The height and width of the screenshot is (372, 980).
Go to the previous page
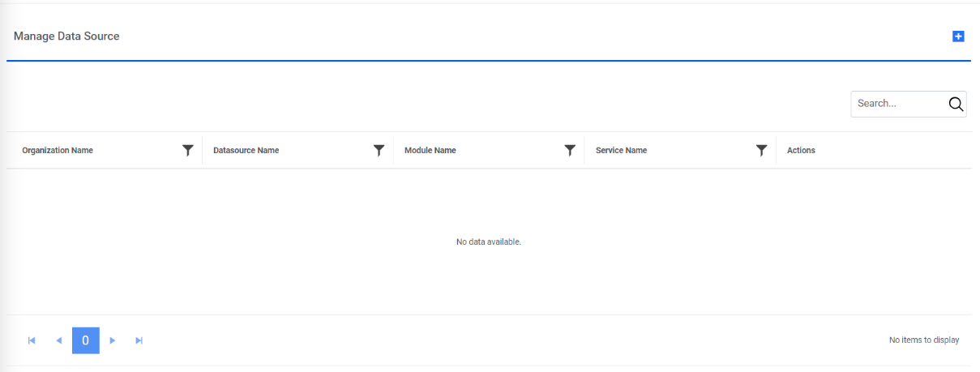58,340
